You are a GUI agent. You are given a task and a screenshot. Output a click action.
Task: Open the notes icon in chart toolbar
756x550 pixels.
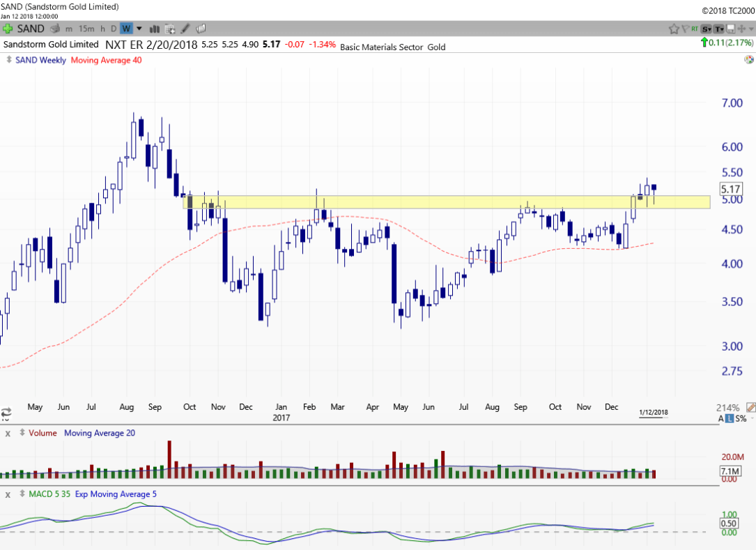click(201, 29)
